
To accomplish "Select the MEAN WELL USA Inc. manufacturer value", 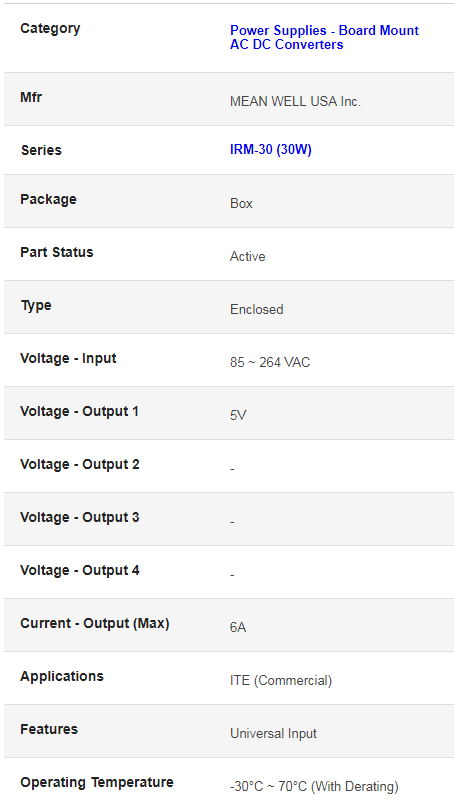I will point(295,102).
